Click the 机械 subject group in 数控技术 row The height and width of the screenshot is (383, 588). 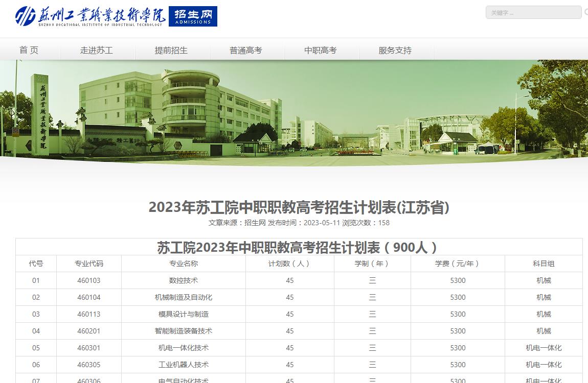click(x=544, y=280)
